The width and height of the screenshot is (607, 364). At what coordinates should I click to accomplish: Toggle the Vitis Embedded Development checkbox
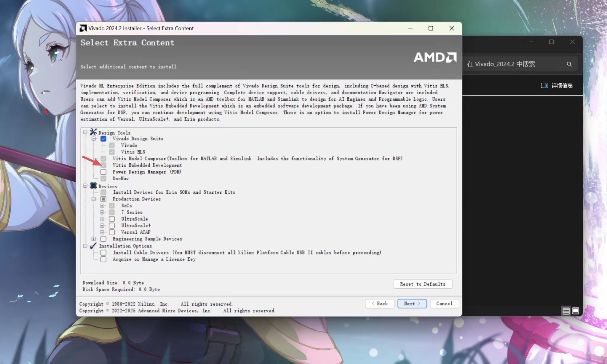[103, 165]
